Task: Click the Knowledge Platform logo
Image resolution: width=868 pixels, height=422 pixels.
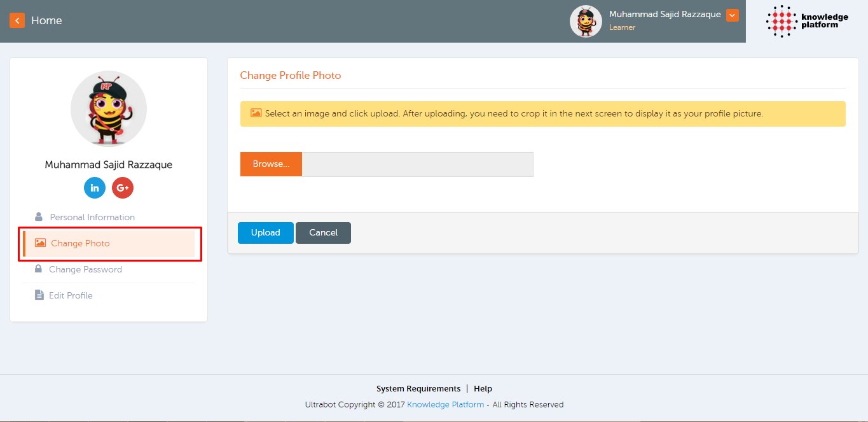Action: tap(806, 21)
